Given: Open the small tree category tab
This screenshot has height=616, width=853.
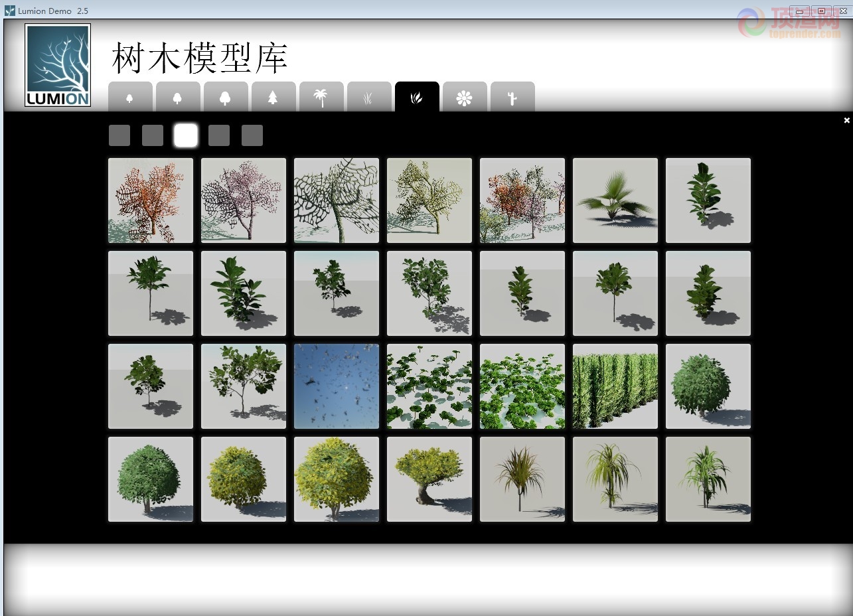Looking at the screenshot, I should [x=130, y=97].
